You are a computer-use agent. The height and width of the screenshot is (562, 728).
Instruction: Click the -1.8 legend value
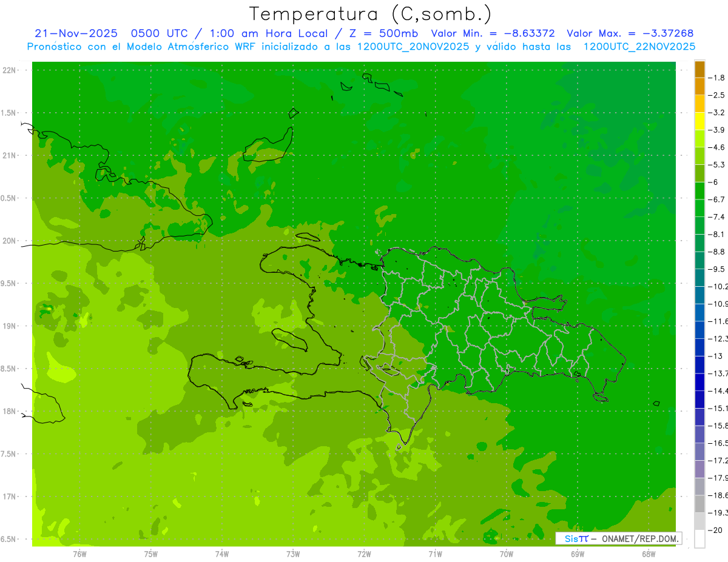coord(716,78)
